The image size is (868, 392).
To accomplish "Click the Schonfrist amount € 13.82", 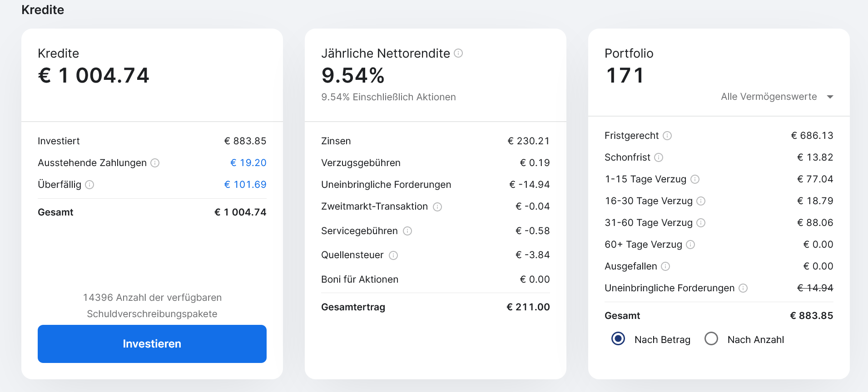I will pos(815,157).
